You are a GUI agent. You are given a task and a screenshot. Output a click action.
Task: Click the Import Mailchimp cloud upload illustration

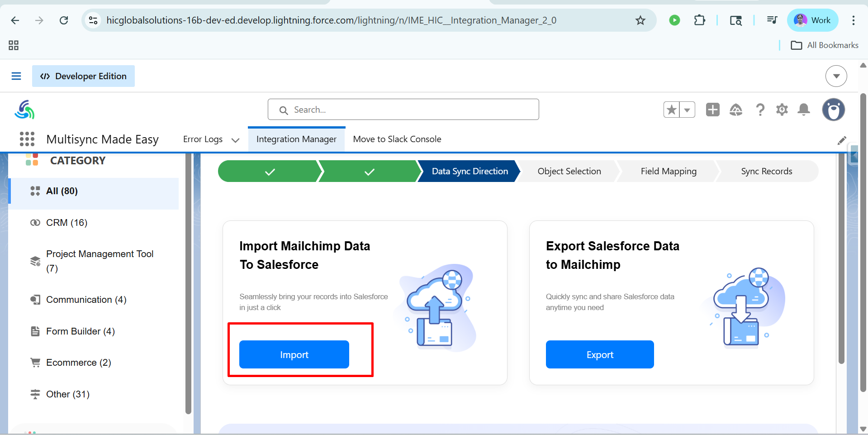click(436, 308)
